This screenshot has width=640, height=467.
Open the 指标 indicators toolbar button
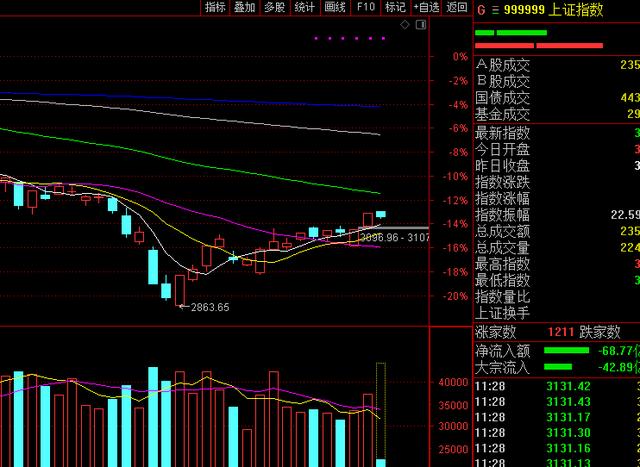coord(215,7)
